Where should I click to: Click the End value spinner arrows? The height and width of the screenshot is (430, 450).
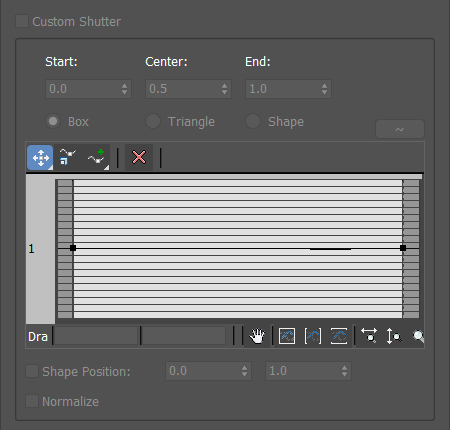pyautogui.click(x=324, y=89)
